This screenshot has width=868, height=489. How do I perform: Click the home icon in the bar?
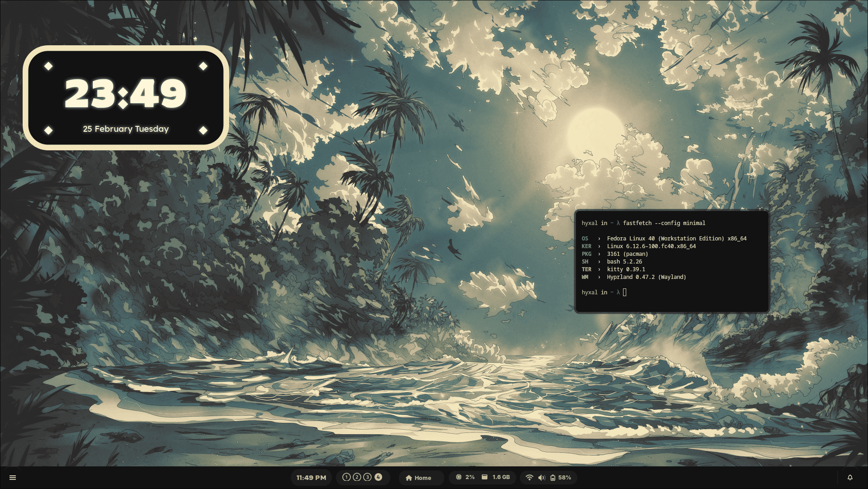[x=409, y=478]
